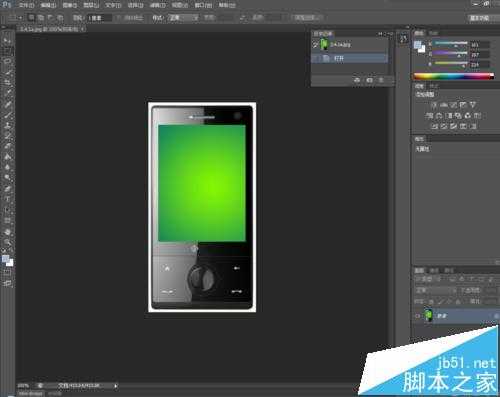The image size is (500, 397).
Task: Toggle lock transparent pixels in Layers panel
Action: click(431, 301)
